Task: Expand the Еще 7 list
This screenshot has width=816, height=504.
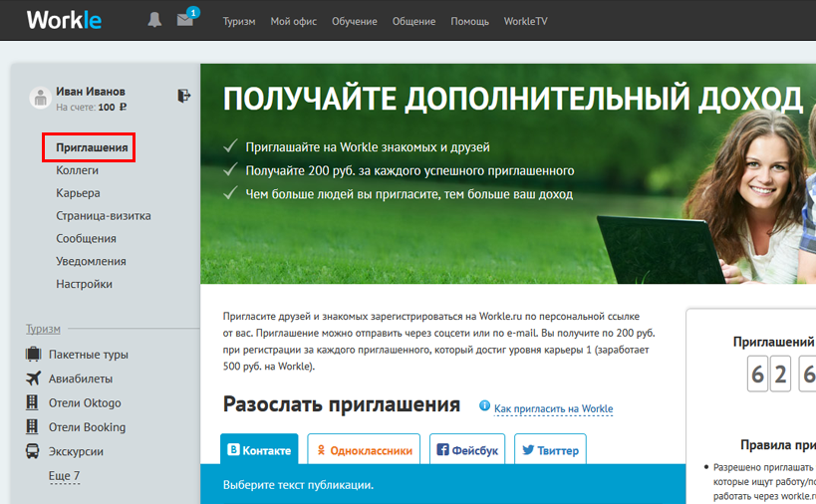Action: (x=64, y=476)
